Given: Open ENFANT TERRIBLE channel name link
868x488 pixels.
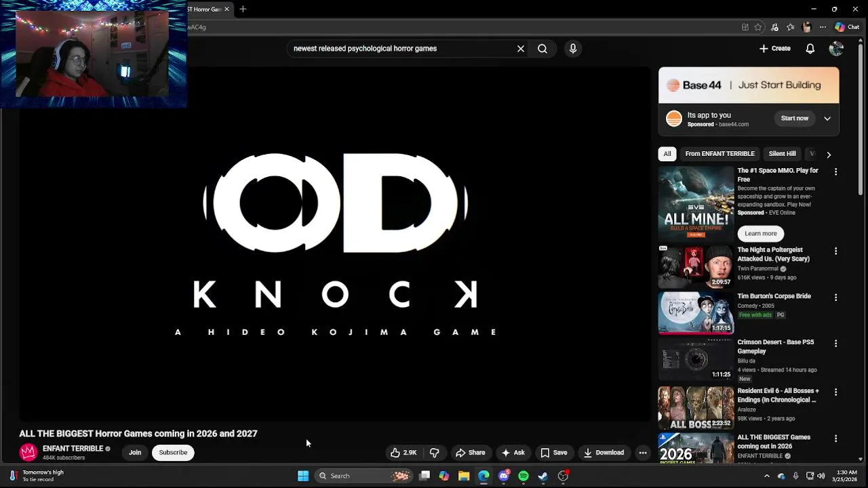Looking at the screenshot, I should (x=73, y=449).
